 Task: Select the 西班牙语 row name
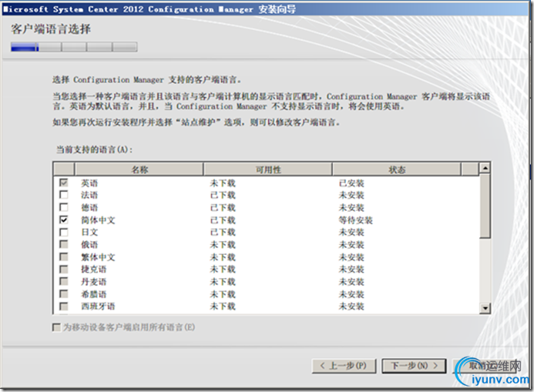(x=98, y=307)
